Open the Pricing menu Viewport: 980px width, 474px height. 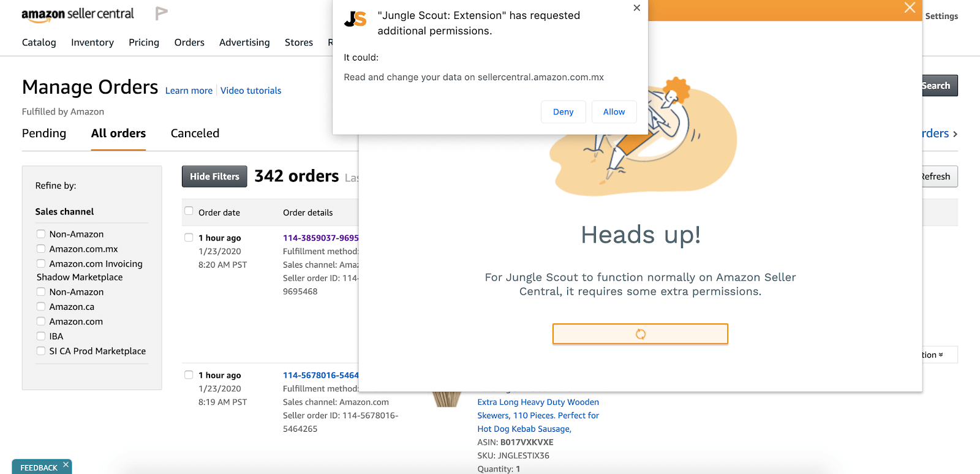pos(144,42)
